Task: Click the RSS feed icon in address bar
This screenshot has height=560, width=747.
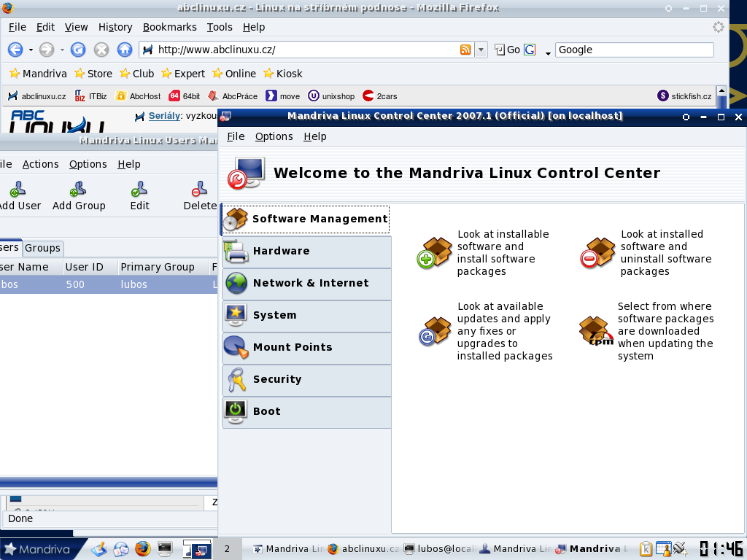Action: pyautogui.click(x=465, y=50)
